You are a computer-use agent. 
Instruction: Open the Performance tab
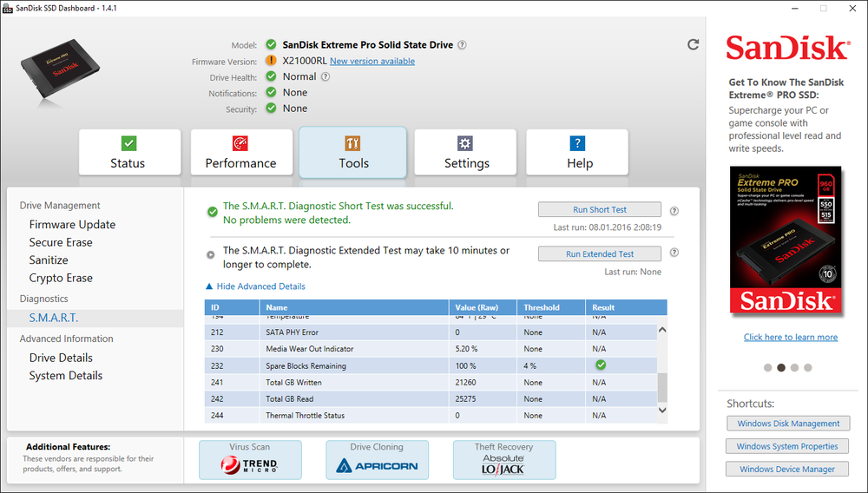pos(241,152)
